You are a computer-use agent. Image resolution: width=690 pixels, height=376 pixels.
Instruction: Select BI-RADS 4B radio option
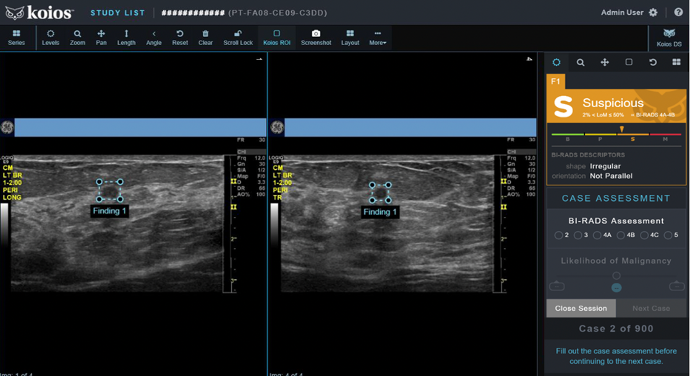pos(620,235)
